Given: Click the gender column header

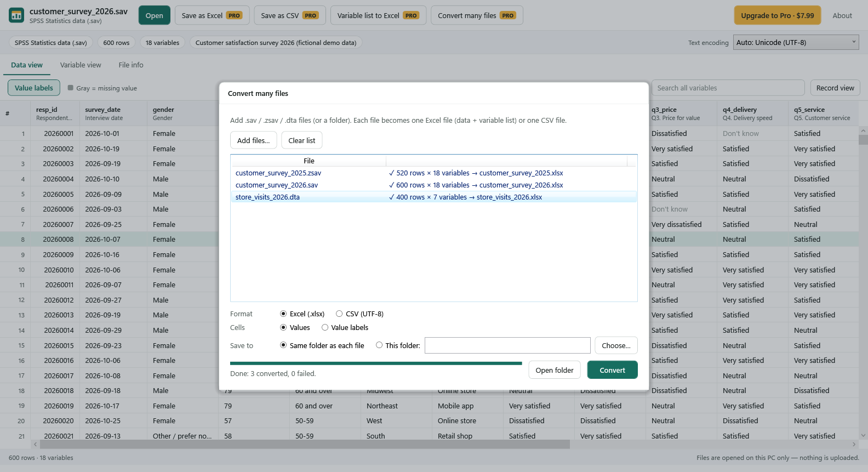Looking at the screenshot, I should [182, 113].
